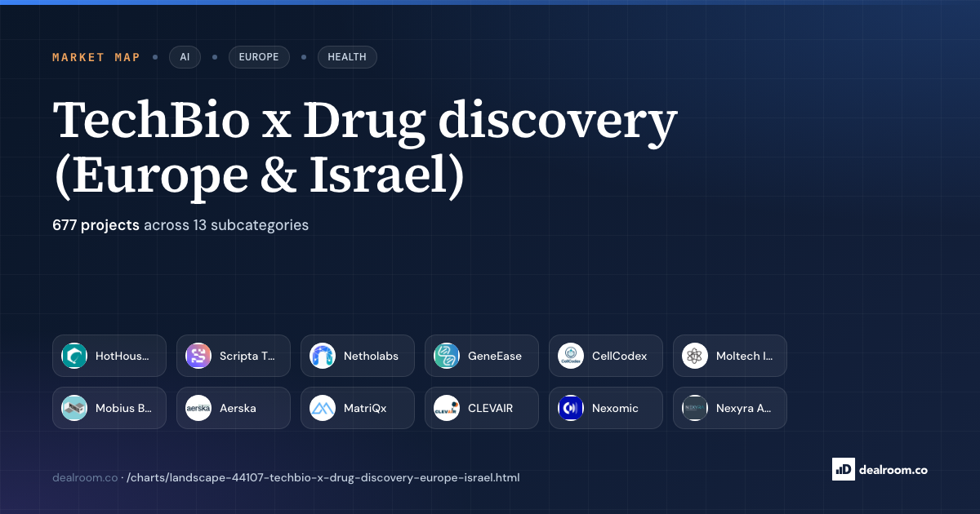Viewport: 980px width, 514px height.
Task: Click the MatriQx logo icon
Action: click(x=323, y=408)
